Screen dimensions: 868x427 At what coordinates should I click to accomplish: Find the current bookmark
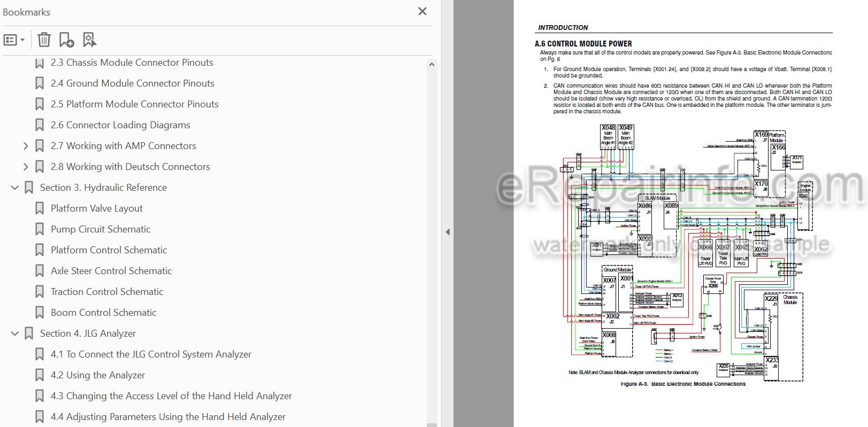[x=89, y=40]
